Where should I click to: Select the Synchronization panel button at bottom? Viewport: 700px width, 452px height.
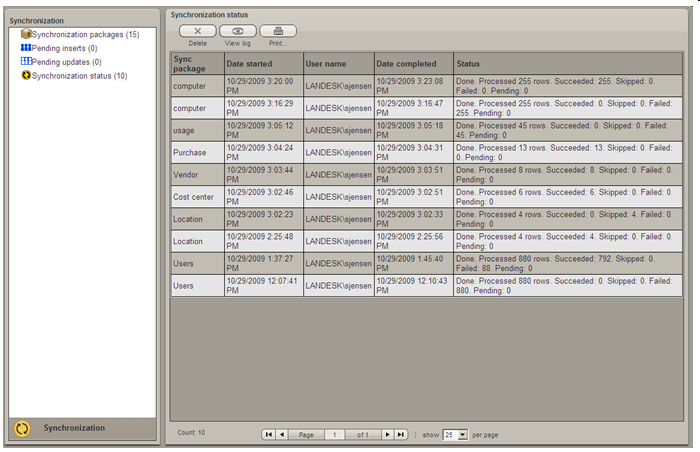coord(83,428)
